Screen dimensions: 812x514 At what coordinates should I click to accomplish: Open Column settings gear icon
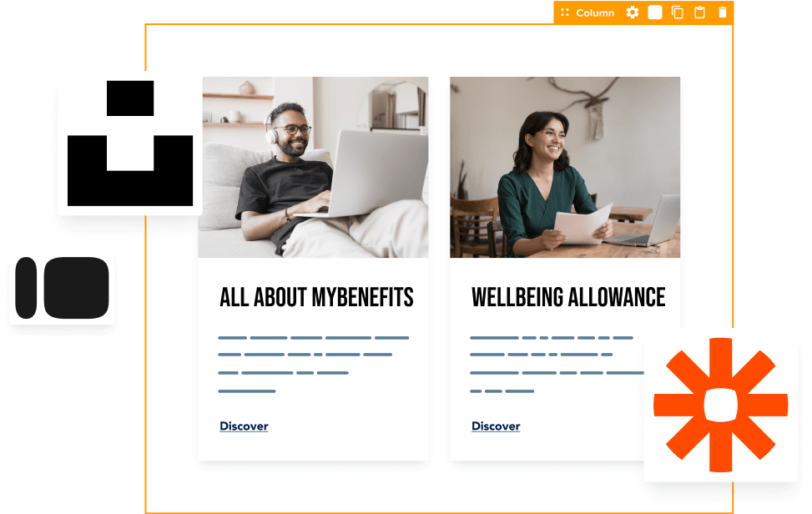tap(633, 13)
